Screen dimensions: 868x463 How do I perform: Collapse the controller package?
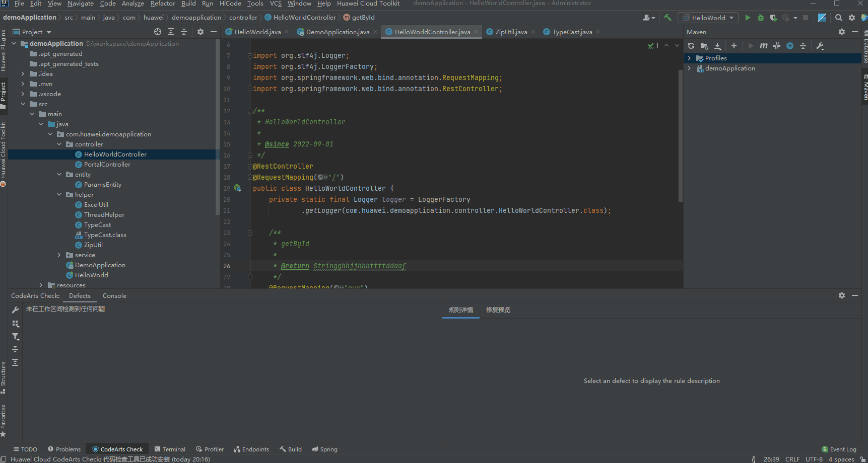[x=59, y=144]
